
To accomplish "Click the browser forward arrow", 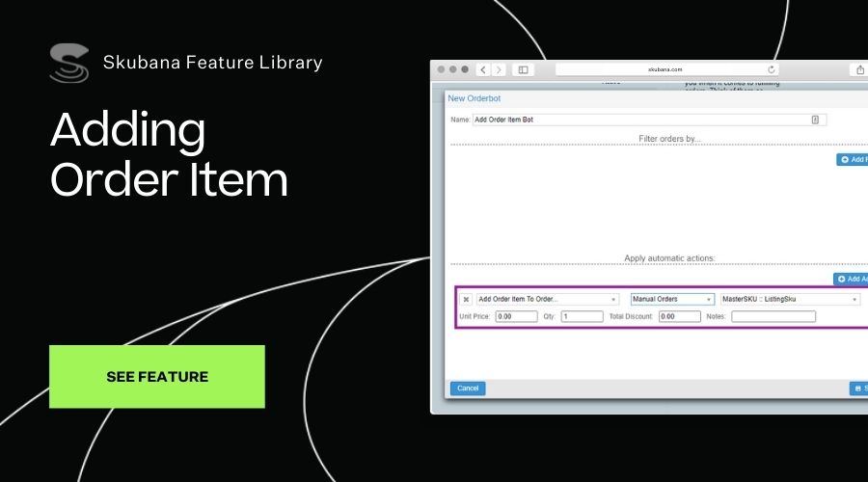I will tap(499, 69).
